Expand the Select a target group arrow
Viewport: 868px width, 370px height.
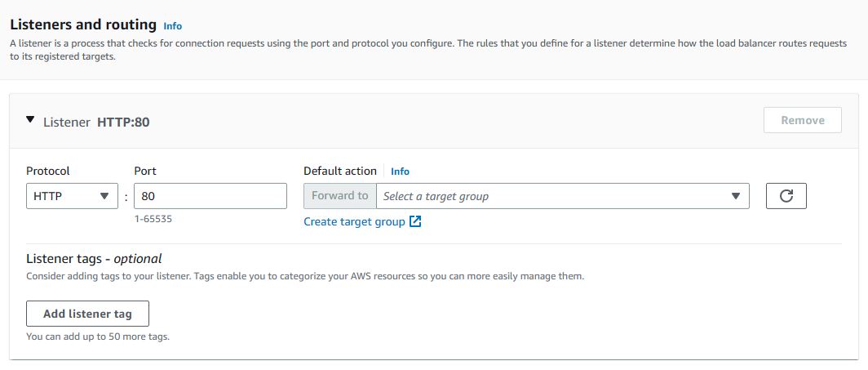(736, 196)
